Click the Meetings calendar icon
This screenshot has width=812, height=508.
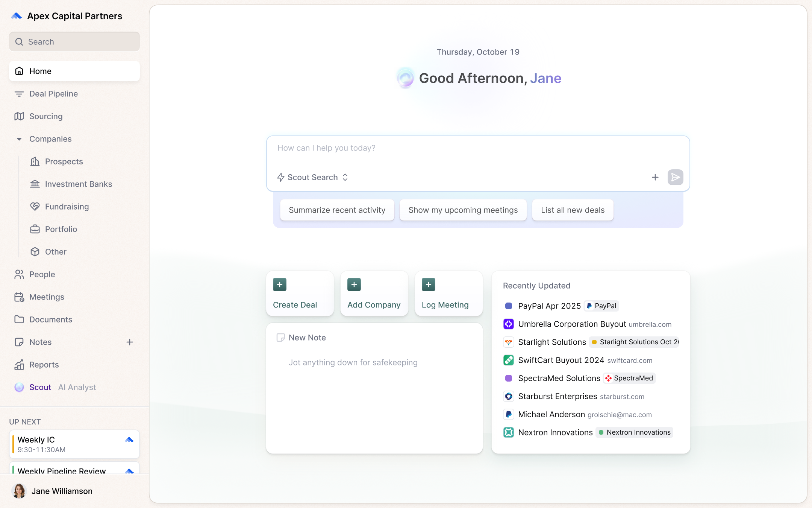pos(19,297)
